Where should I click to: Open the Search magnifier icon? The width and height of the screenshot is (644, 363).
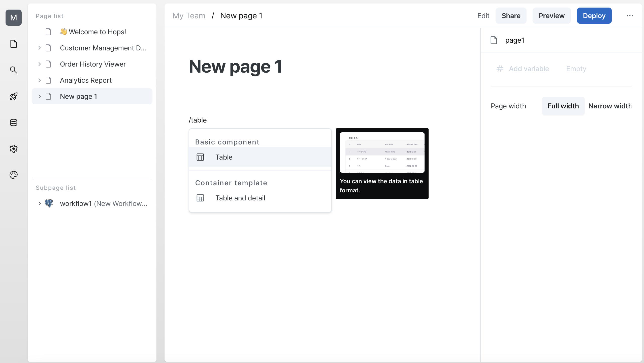click(14, 70)
